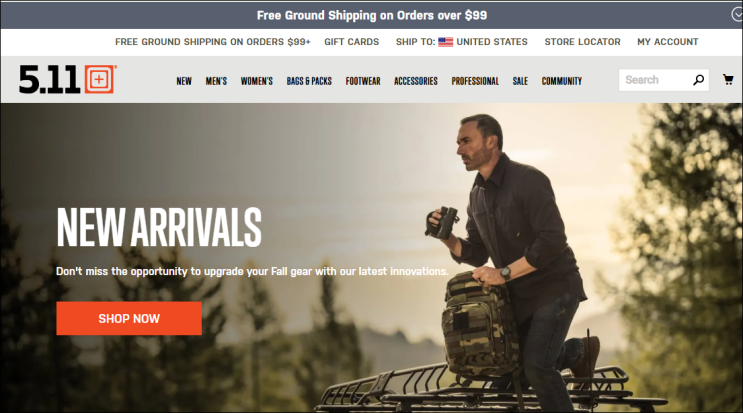Expand the BAGS & PACKS menu
Image resolution: width=743 pixels, height=413 pixels.
click(x=309, y=81)
